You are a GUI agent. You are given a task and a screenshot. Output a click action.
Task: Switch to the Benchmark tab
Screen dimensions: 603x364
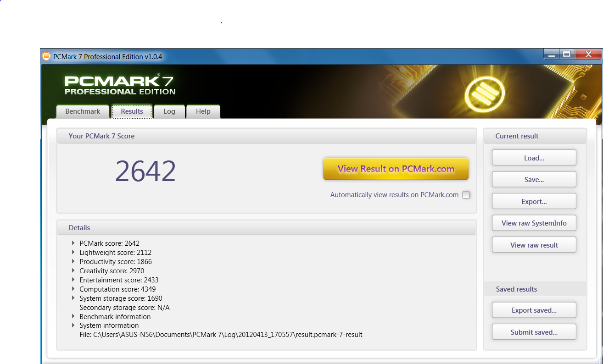tap(83, 111)
